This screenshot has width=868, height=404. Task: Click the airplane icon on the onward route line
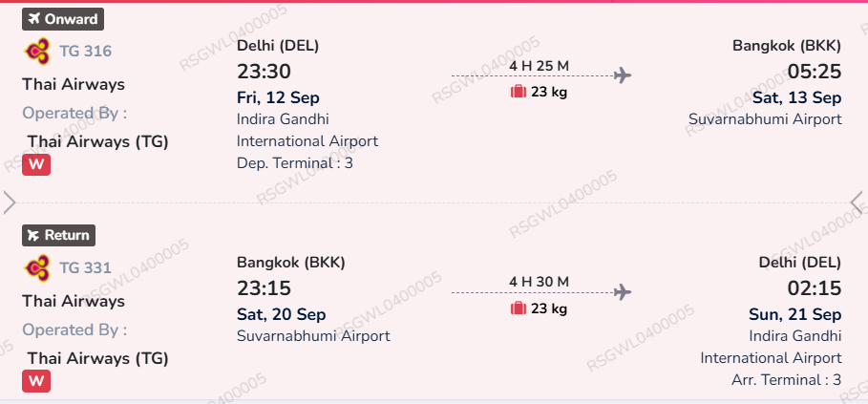tap(623, 74)
